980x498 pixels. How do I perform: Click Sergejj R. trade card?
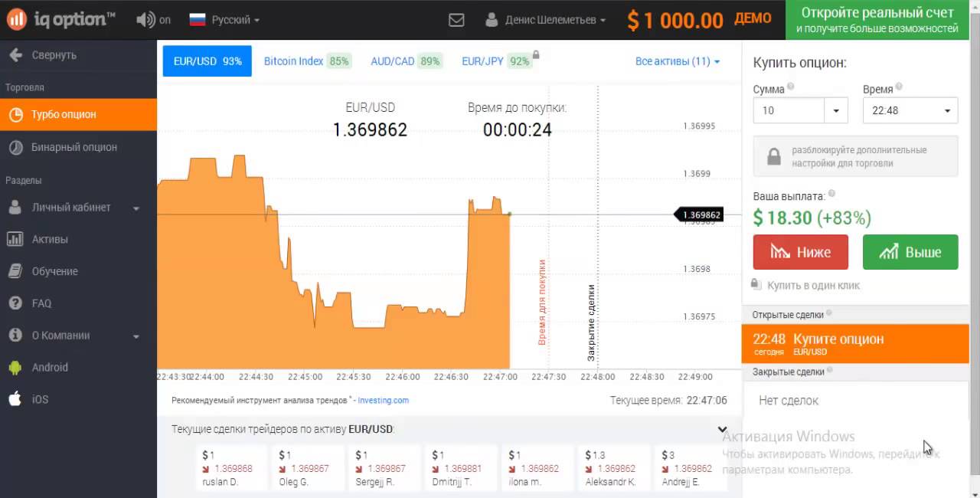385,468
